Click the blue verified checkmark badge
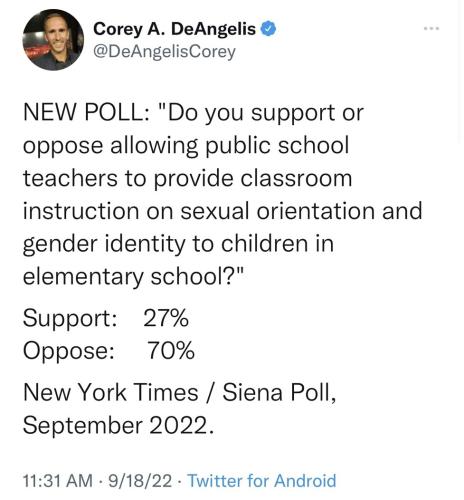464x500 pixels. (x=268, y=29)
